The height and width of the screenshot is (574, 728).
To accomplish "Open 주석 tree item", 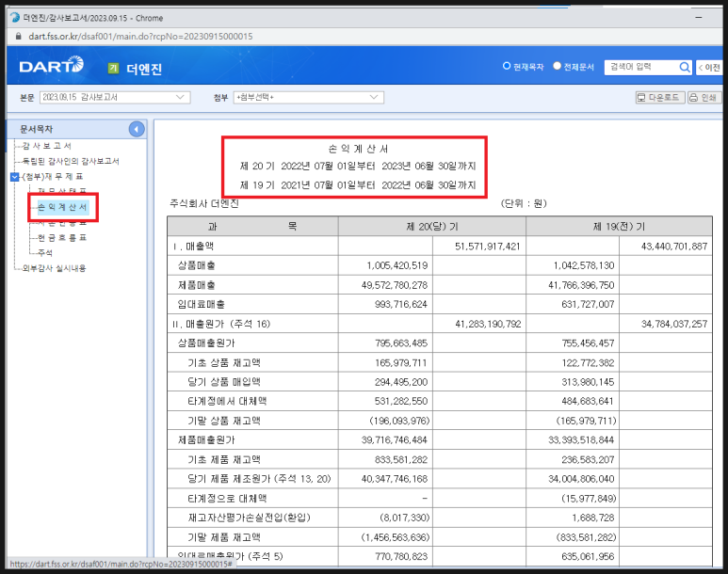I will pyautogui.click(x=45, y=253).
